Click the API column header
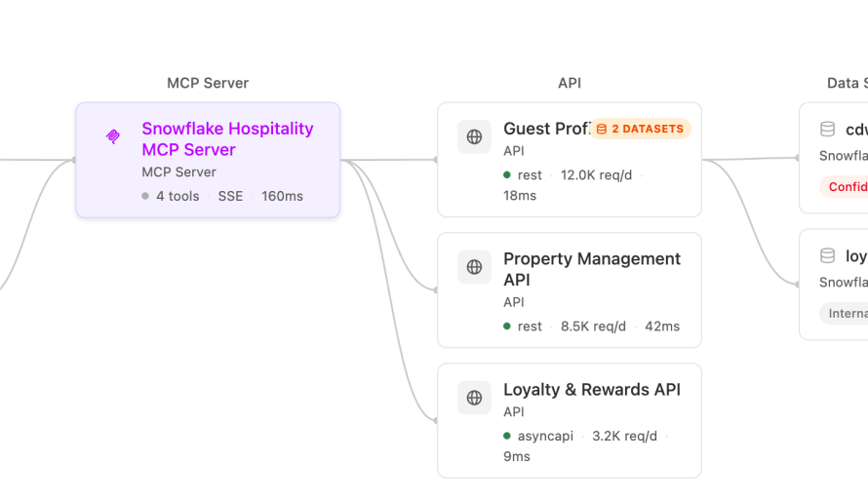The width and height of the screenshot is (868, 499). click(570, 83)
